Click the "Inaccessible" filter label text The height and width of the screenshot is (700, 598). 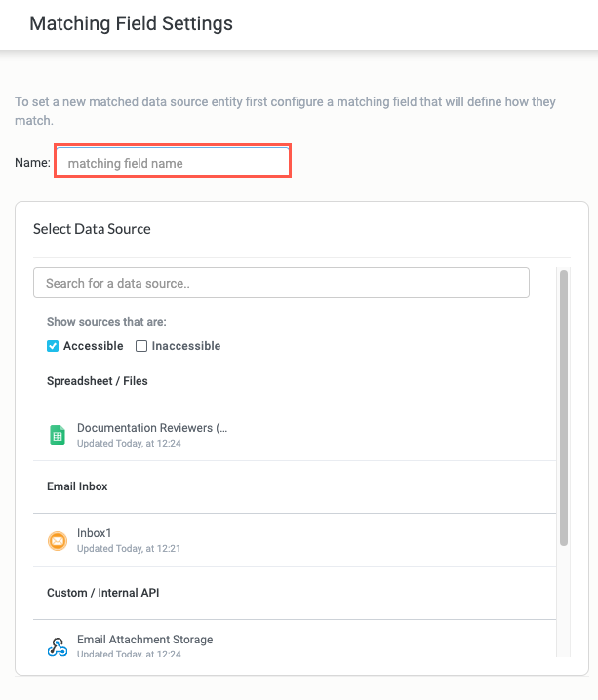[x=186, y=346]
